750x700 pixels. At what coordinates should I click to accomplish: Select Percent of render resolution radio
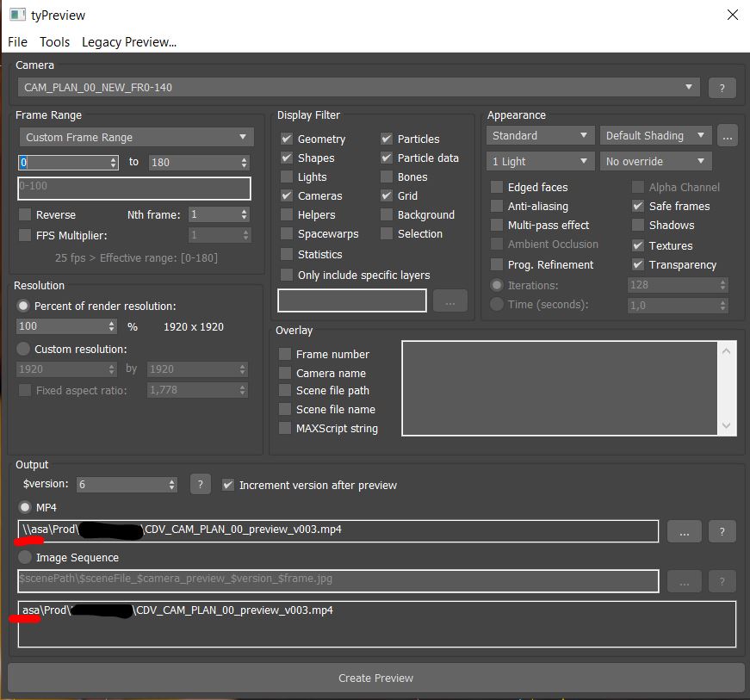(x=23, y=306)
